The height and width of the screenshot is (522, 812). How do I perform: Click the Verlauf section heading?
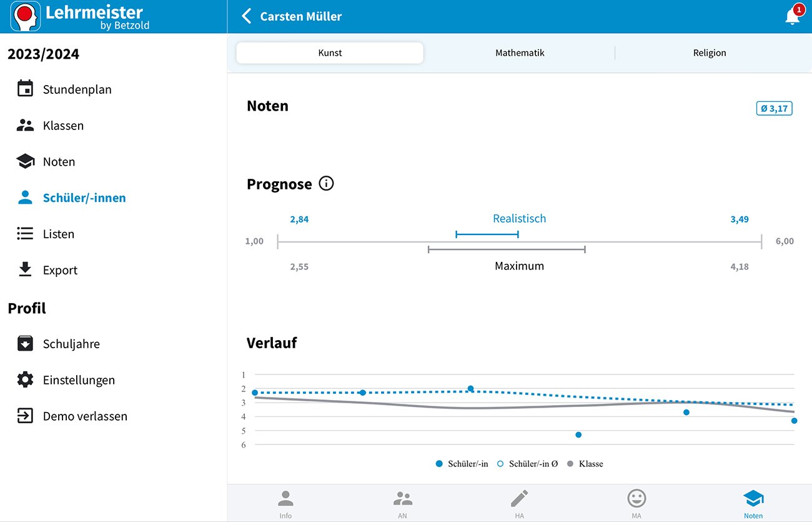[x=272, y=343]
